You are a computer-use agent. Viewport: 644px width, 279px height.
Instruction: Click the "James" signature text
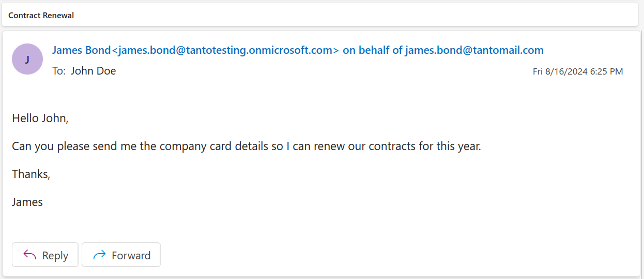tap(27, 202)
